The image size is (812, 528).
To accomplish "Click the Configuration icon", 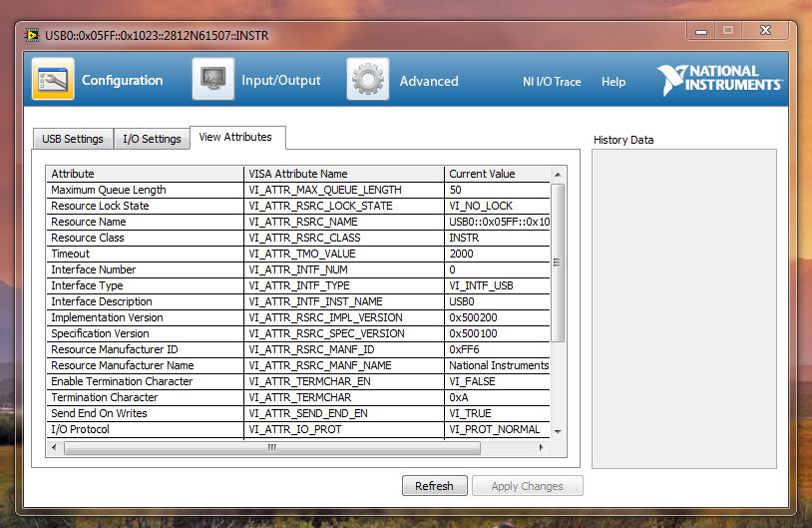I will coord(53,80).
